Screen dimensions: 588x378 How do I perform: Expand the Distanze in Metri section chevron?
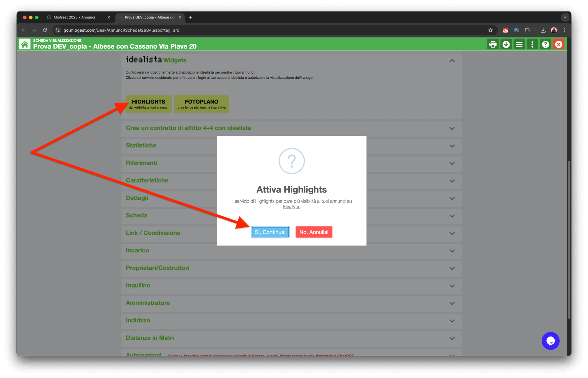click(x=452, y=339)
